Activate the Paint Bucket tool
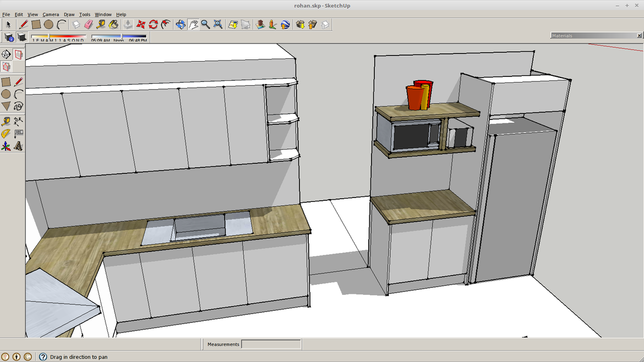Image resolution: width=644 pixels, height=362 pixels. [113, 25]
